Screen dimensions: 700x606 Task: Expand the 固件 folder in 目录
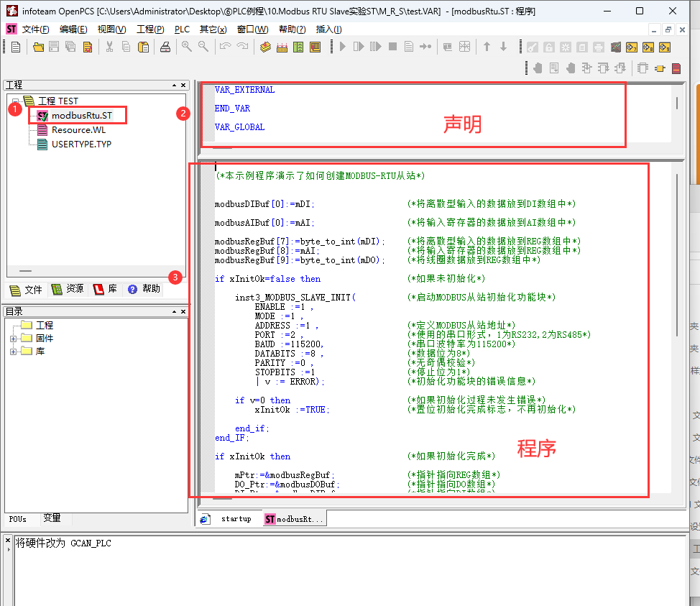[14, 339]
